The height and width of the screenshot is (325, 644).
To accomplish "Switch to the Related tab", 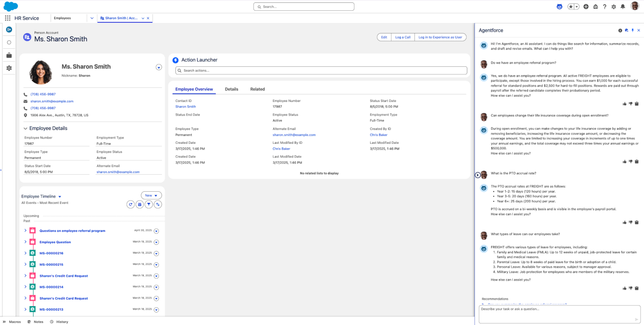I will point(258,89).
